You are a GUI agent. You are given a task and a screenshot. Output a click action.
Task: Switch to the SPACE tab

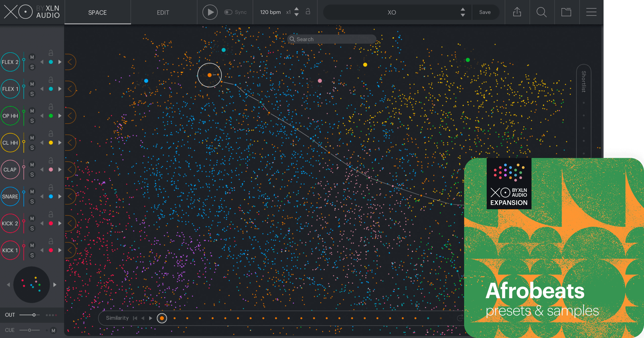pos(97,12)
